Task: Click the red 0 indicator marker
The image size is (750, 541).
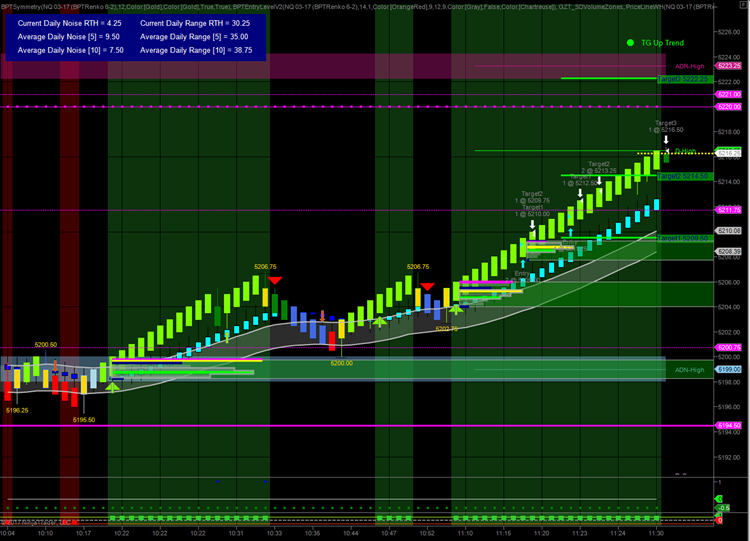Action: 719,520
